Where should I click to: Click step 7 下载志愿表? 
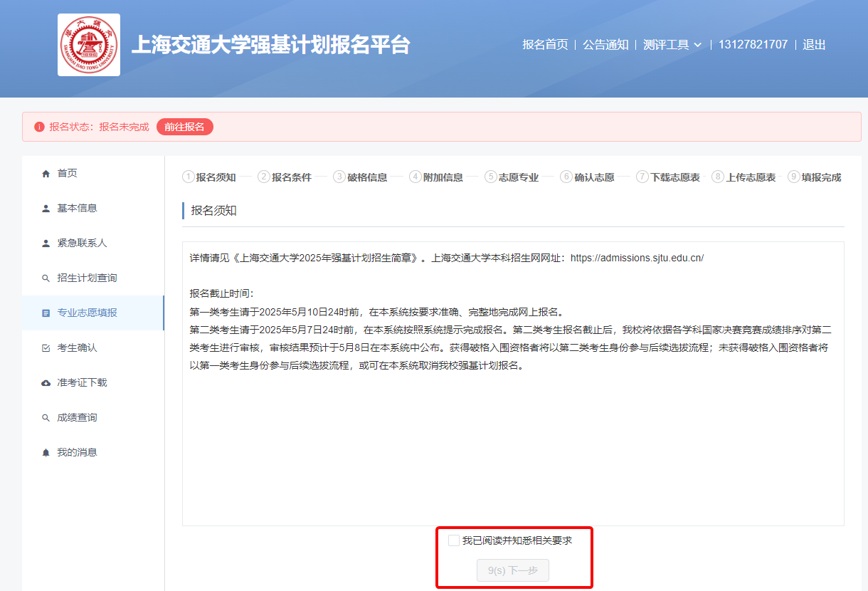coord(668,177)
